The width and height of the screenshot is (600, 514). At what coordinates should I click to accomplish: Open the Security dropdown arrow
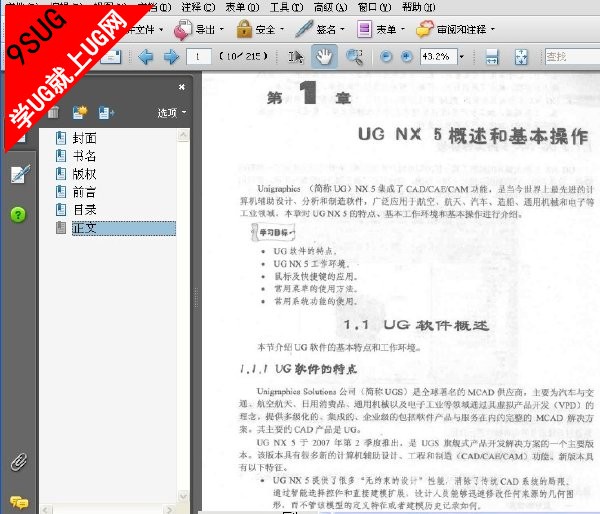tap(282, 29)
